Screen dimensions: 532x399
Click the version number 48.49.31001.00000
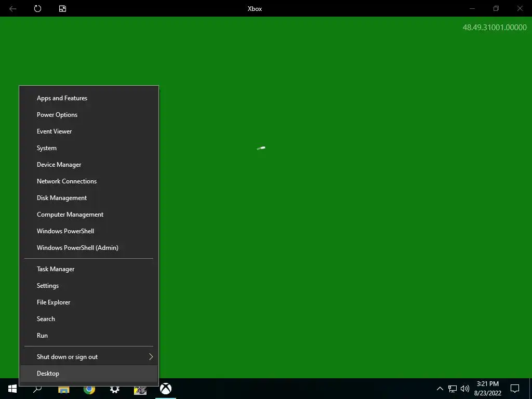[x=495, y=28]
